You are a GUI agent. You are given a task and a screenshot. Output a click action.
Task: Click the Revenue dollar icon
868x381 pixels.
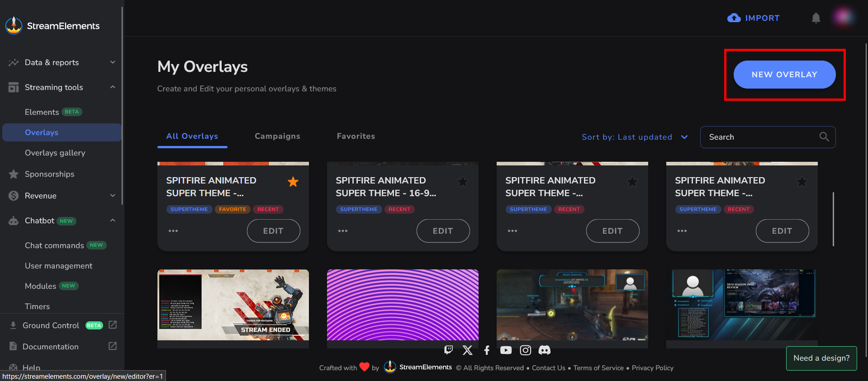click(x=14, y=196)
